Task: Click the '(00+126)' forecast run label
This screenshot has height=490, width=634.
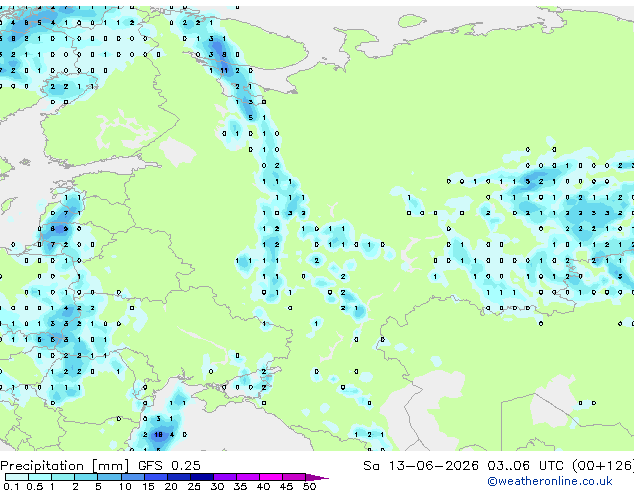Action: [602, 466]
